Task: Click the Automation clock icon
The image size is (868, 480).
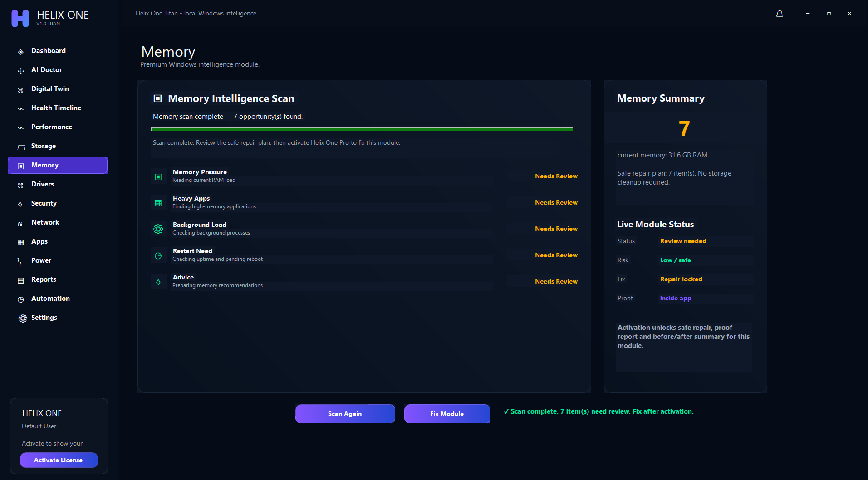Action: [x=20, y=299]
